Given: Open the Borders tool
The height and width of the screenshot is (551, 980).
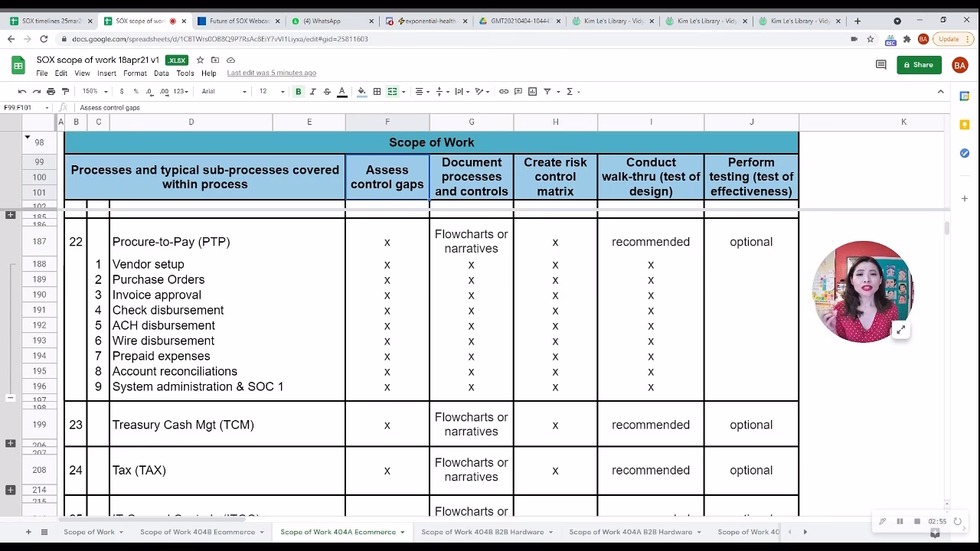Looking at the screenshot, I should point(377,92).
